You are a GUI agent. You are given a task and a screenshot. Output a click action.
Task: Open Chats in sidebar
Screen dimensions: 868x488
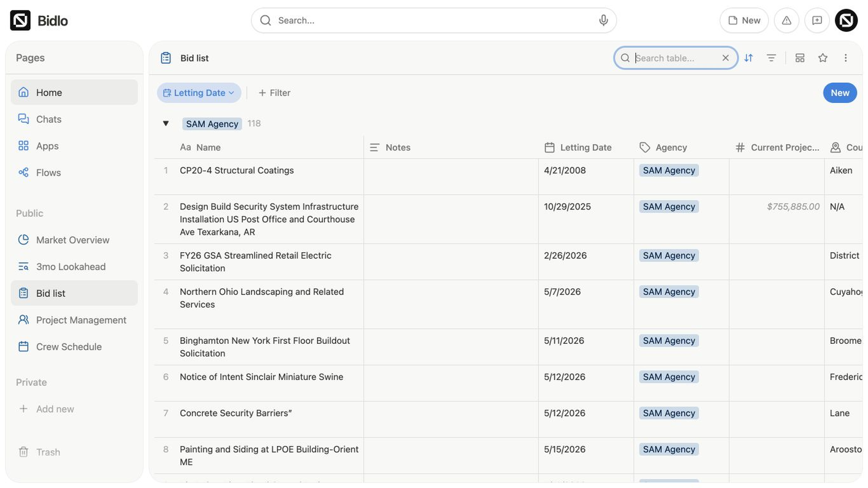[74, 119]
